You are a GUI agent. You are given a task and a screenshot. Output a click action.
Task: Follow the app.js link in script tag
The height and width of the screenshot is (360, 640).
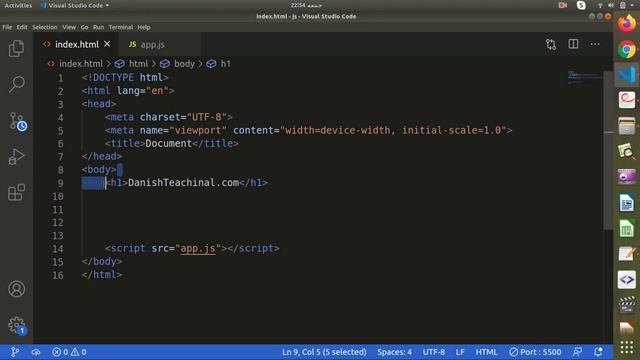pyautogui.click(x=198, y=248)
